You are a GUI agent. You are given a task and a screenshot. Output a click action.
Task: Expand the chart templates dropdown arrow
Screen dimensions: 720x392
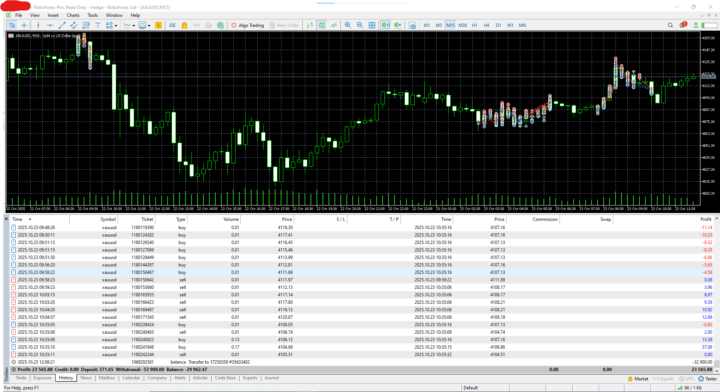point(149,26)
